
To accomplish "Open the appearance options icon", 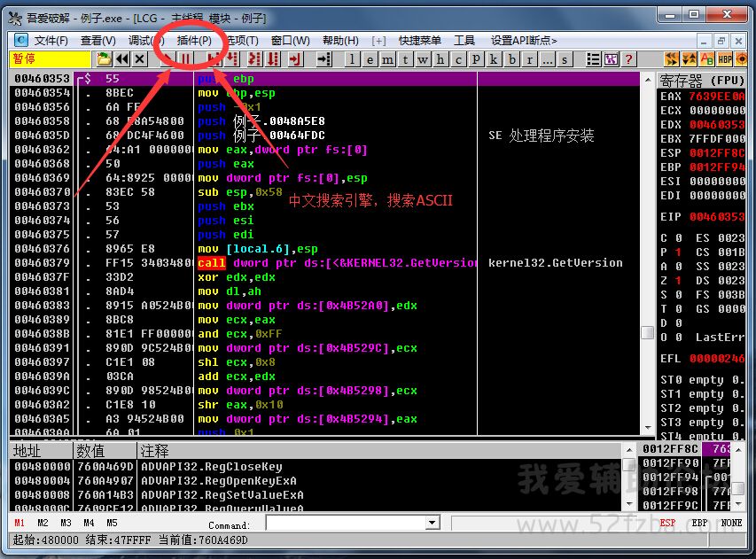I will [x=611, y=59].
